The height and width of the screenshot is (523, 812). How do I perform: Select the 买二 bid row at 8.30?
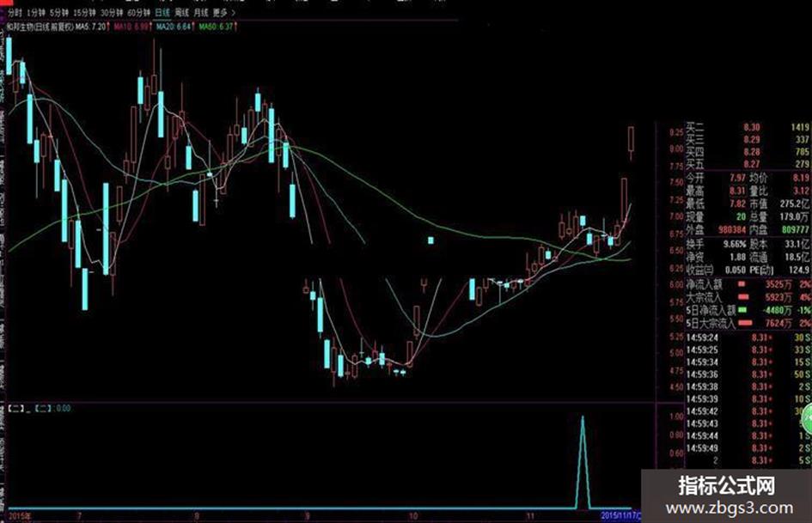(x=748, y=127)
